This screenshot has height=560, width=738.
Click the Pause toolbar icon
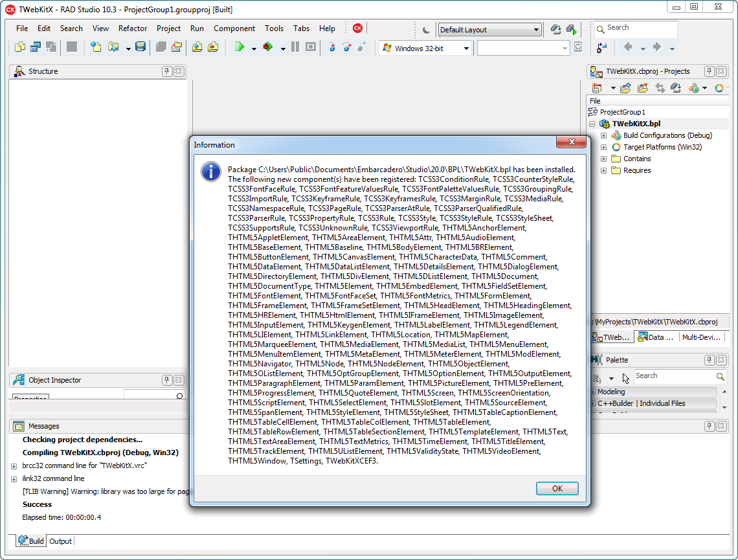(x=295, y=47)
